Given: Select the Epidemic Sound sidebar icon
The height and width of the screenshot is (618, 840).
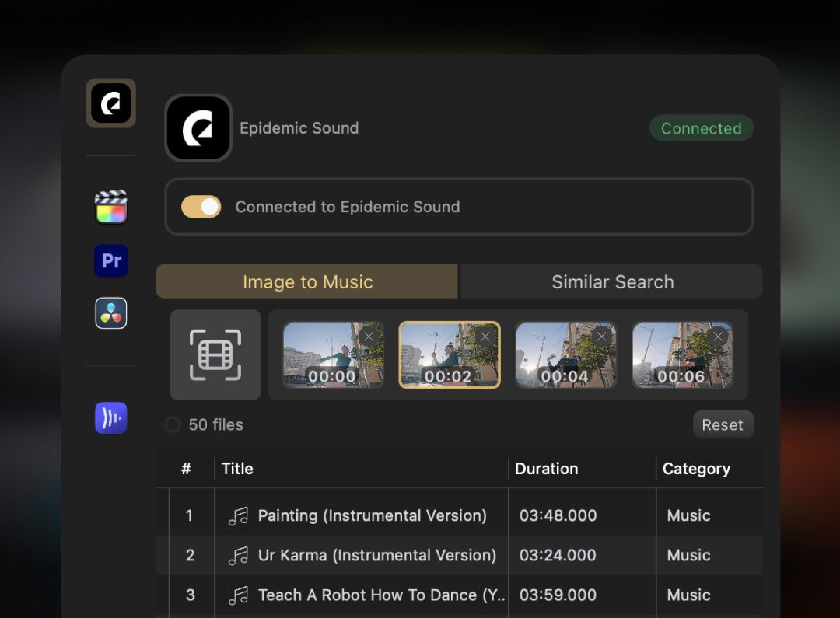Looking at the screenshot, I should [x=111, y=103].
